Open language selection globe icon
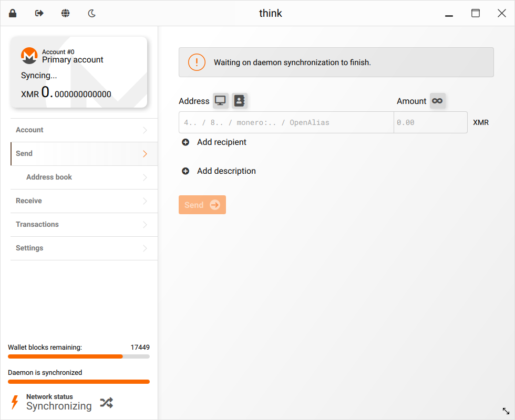The width and height of the screenshot is (515, 420). pos(65,13)
